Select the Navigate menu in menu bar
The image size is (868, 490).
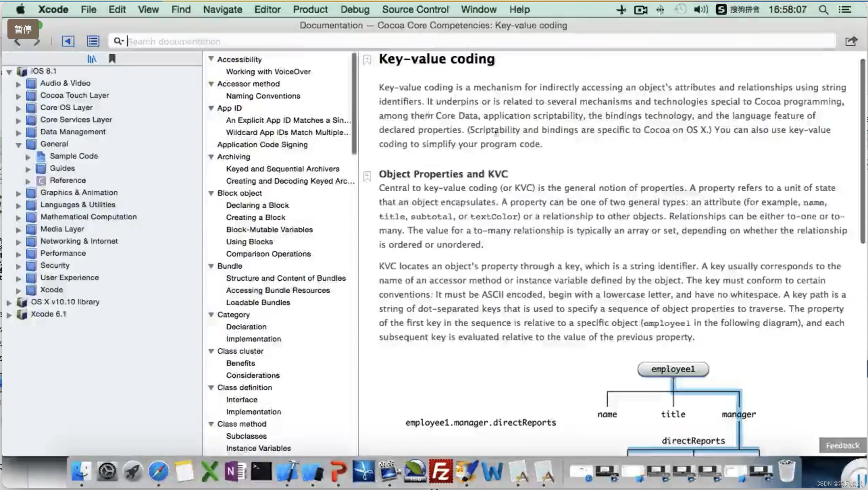223,9
